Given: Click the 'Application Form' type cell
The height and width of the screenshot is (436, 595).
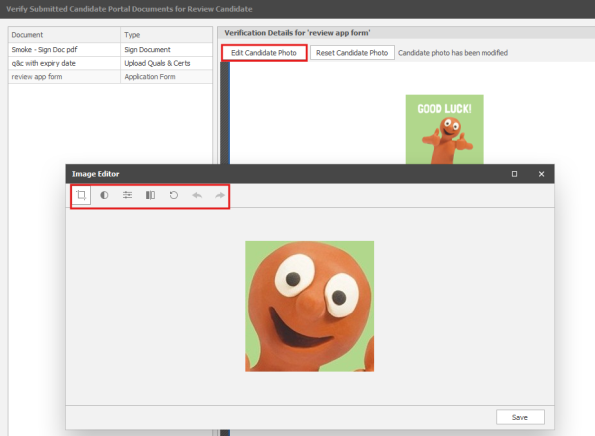Looking at the screenshot, I should click(166, 77).
